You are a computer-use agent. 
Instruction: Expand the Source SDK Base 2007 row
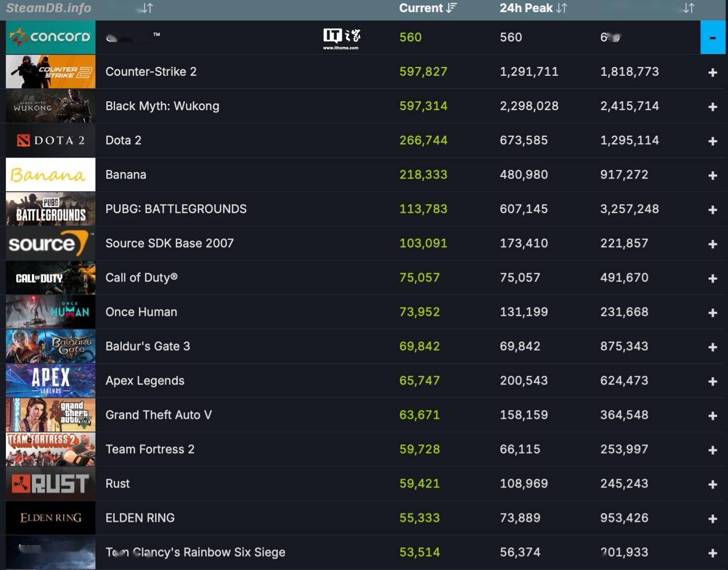[713, 244]
